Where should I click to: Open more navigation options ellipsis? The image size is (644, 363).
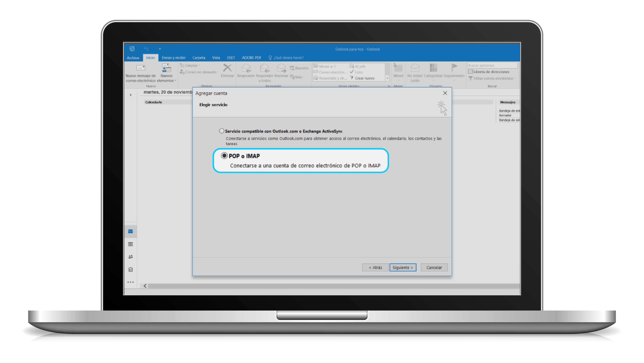[x=130, y=282]
